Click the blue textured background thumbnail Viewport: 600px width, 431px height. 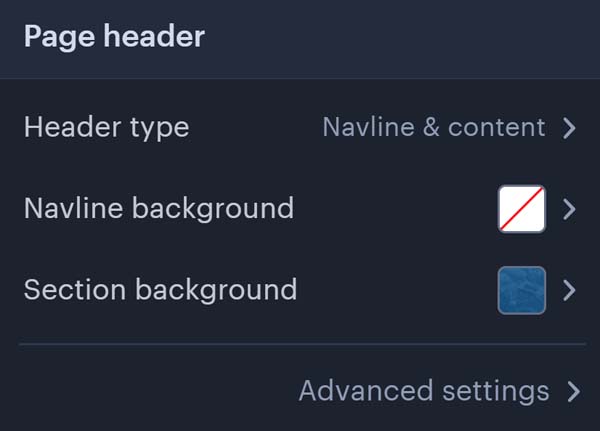pyautogui.click(x=522, y=290)
